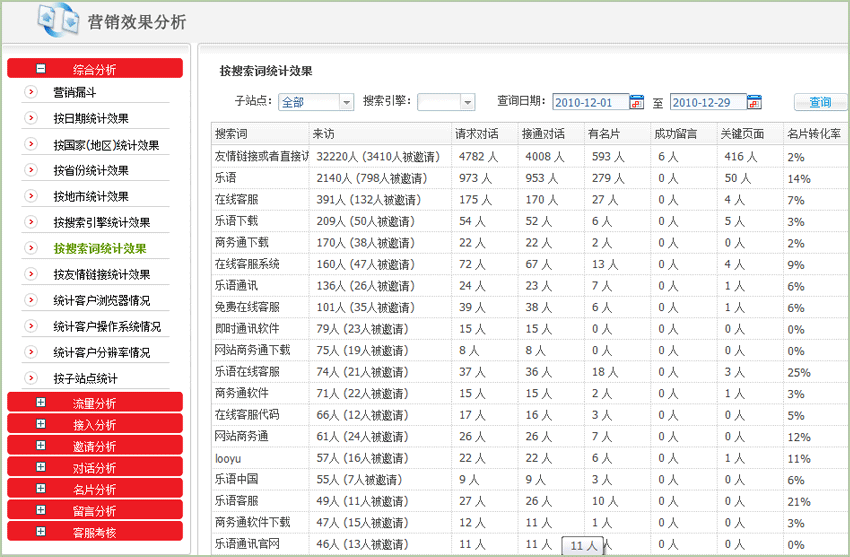The image size is (850, 557).
Task: Click arrow icon beside 按搜索词统计效果
Action: (31, 248)
